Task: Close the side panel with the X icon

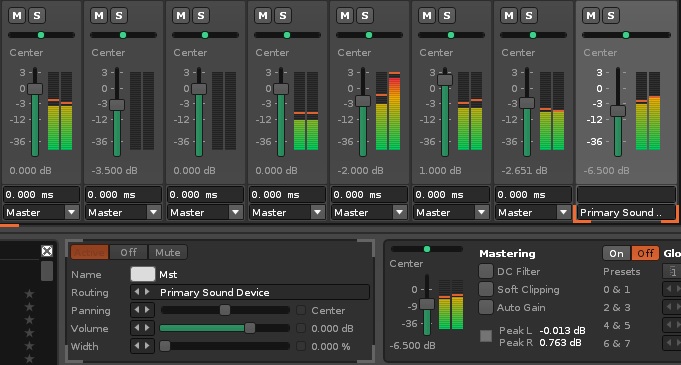Action: tap(47, 251)
